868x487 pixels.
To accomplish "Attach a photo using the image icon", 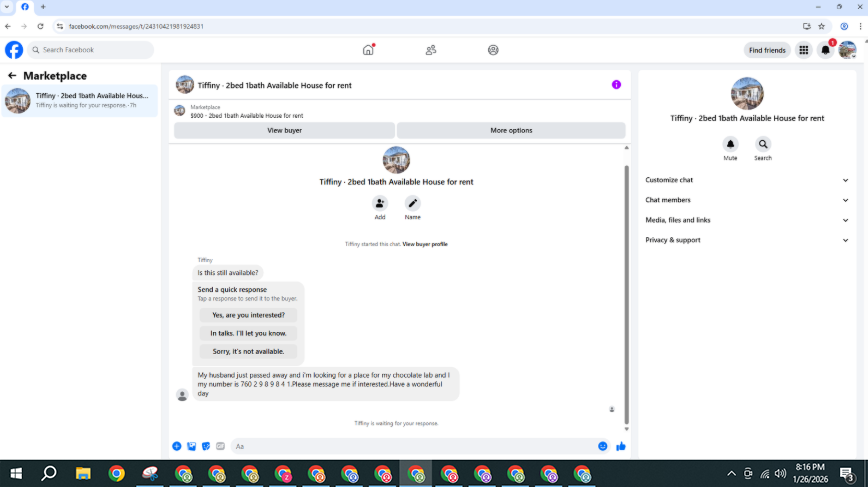I will (x=192, y=446).
